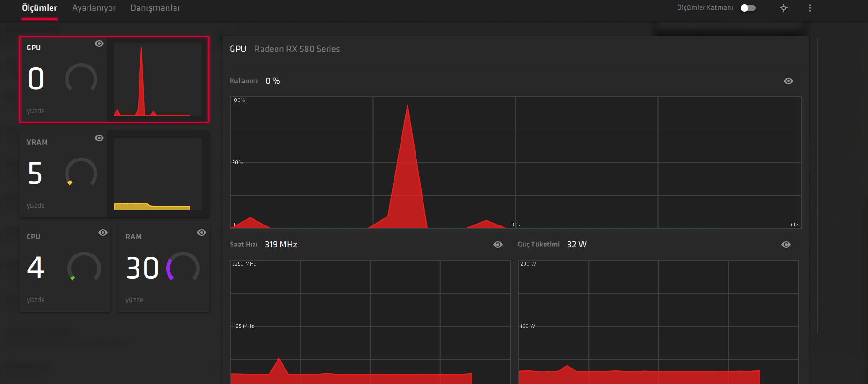Select the CPU metric card
Image resolution: width=868 pixels, height=384 pixels.
point(65,268)
